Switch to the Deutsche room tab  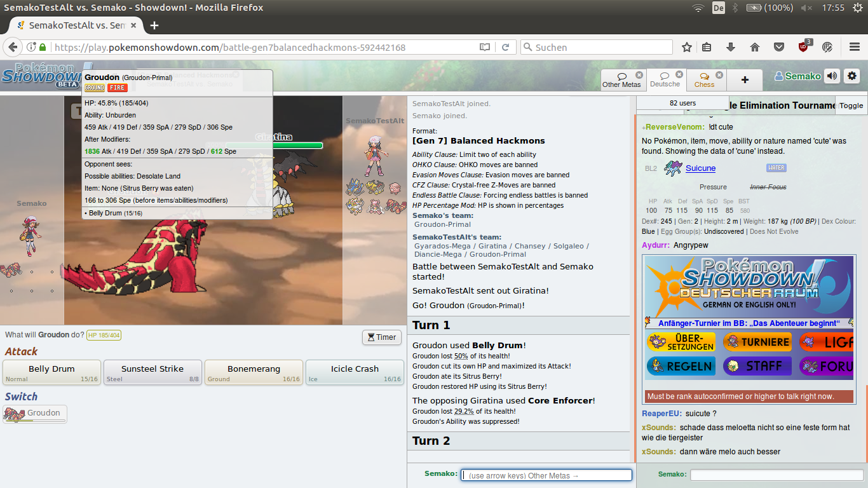pyautogui.click(x=665, y=79)
